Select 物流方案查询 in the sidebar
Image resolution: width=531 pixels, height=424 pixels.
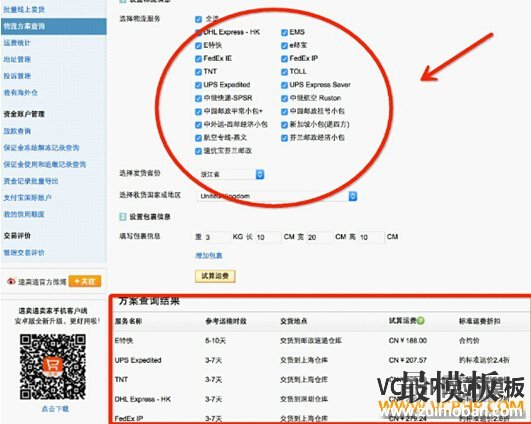(x=54, y=26)
